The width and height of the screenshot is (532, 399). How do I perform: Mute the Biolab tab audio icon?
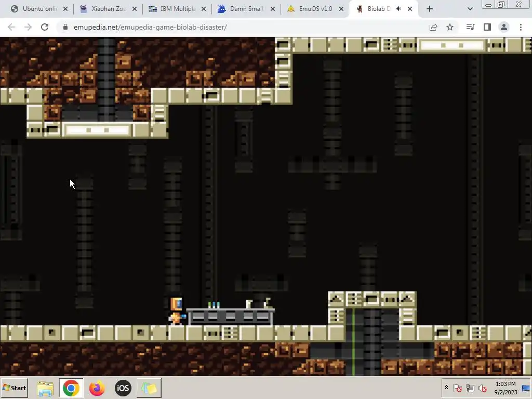pyautogui.click(x=399, y=9)
